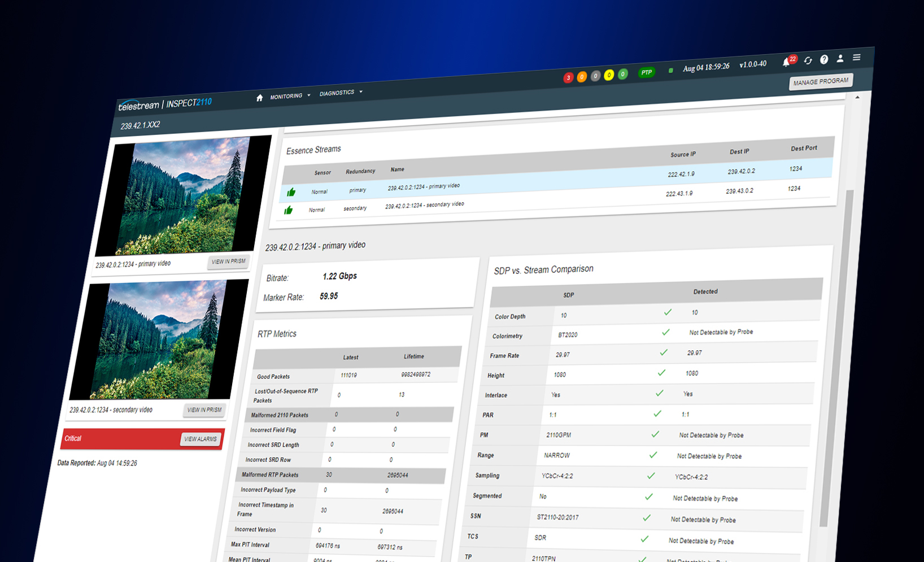
Task: Click the scrollbar up arrow
Action: pyautogui.click(x=857, y=98)
